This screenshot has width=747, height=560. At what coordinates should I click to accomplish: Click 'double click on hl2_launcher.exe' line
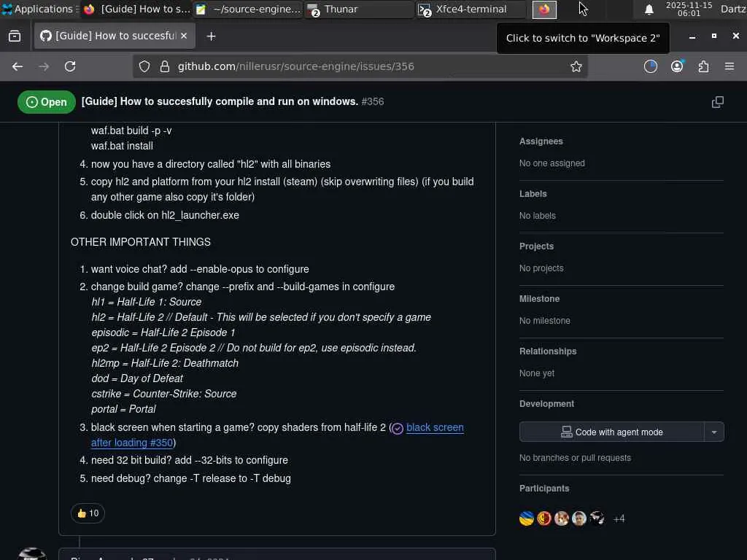click(x=165, y=215)
